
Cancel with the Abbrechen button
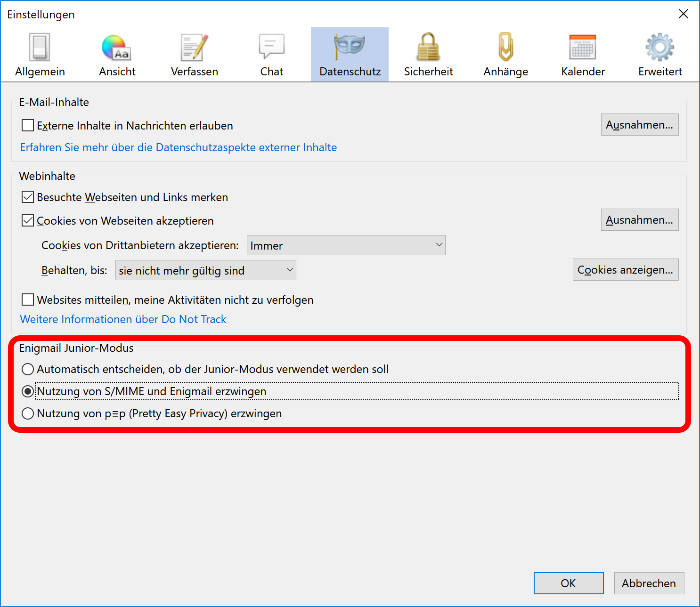pos(649,583)
